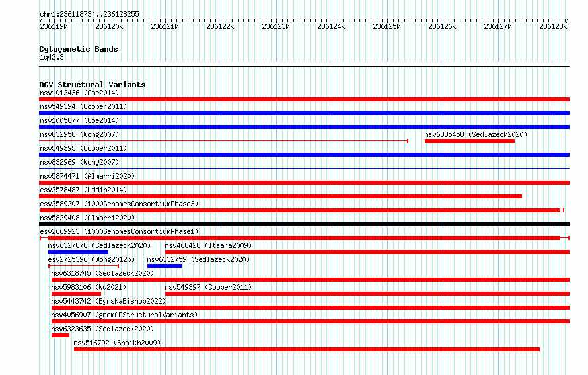
Task: Select the Cytogenetic Bands track title
Action: [79, 49]
